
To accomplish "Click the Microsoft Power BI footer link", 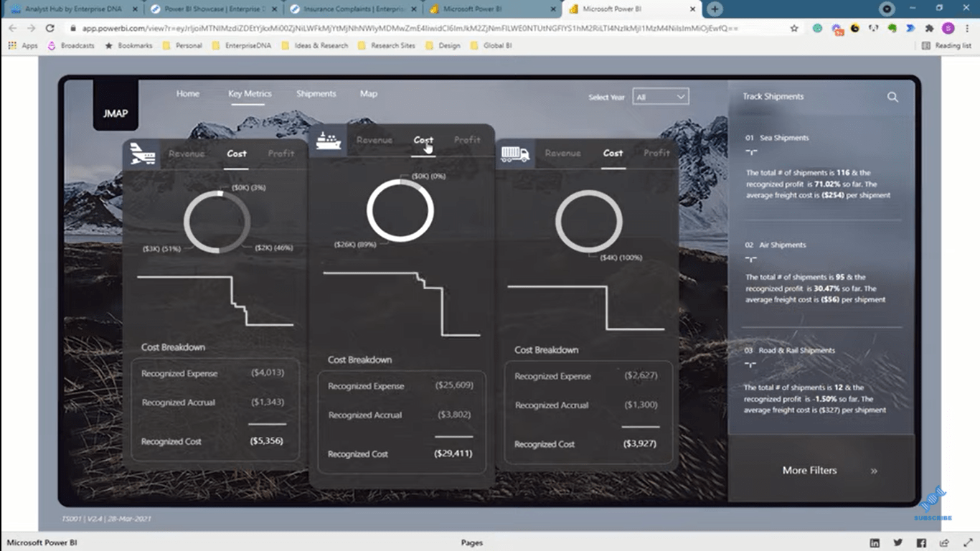I will pyautogui.click(x=42, y=543).
